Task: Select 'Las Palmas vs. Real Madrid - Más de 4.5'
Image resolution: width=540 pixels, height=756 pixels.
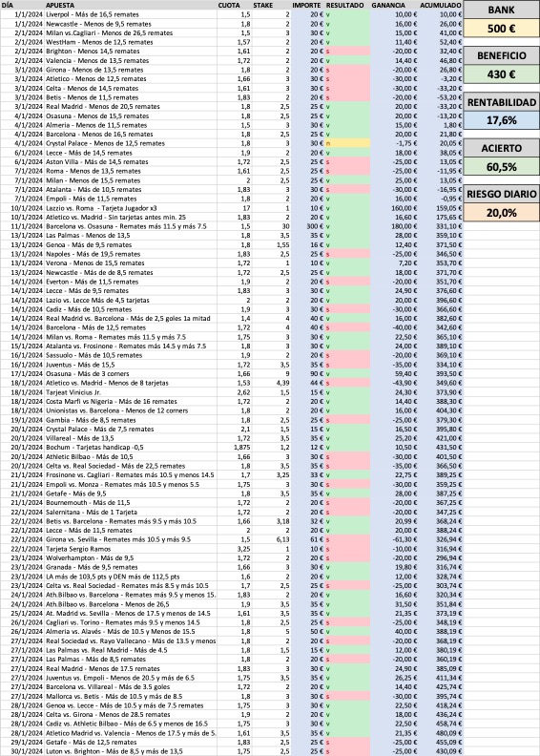Action: tap(131, 650)
